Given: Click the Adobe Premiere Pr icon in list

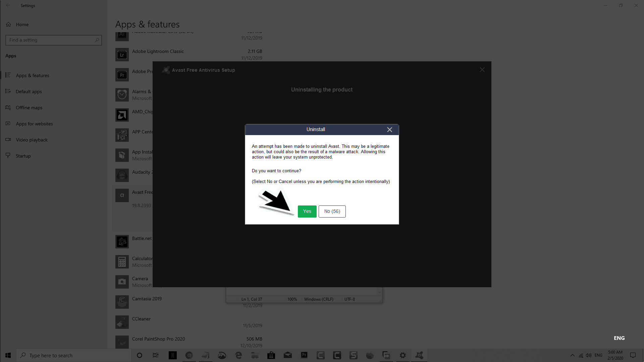Looking at the screenshot, I should click(122, 75).
